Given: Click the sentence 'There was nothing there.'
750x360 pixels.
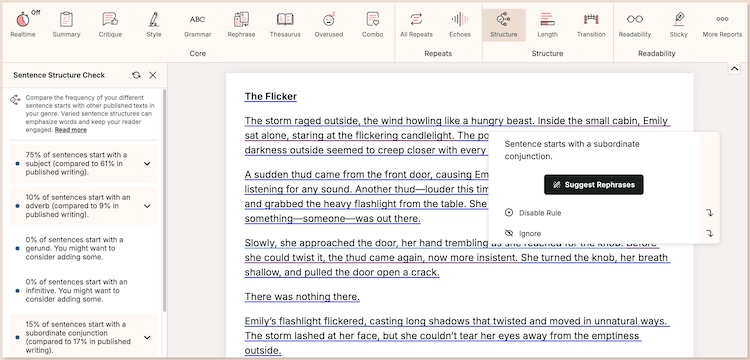Looking at the screenshot, I should 302,297.
